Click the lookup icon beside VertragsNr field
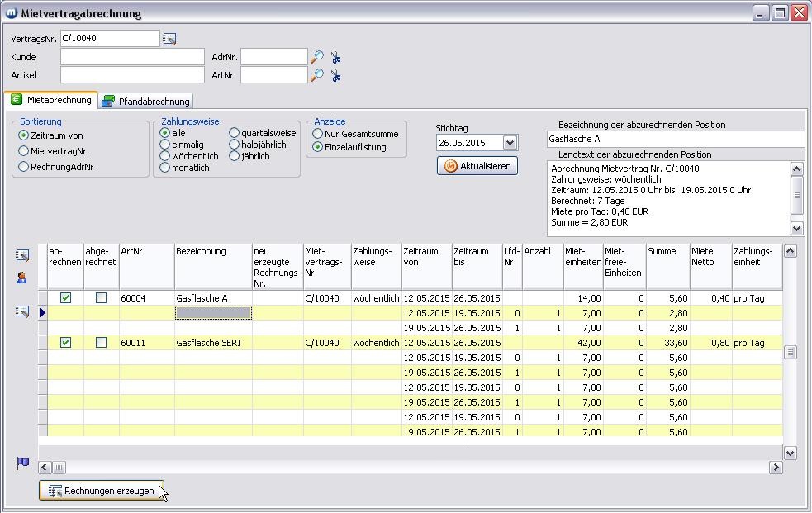Screen dimensions: 812x513 point(169,39)
